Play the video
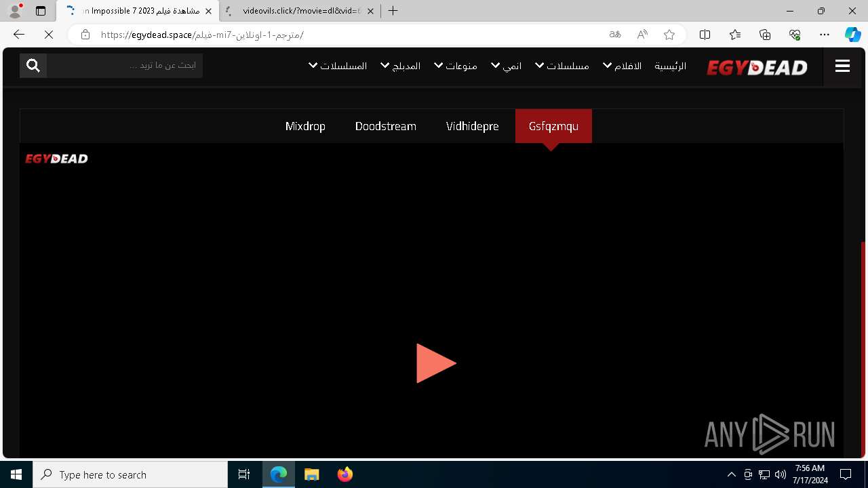This screenshot has height=488, width=868. point(435,363)
